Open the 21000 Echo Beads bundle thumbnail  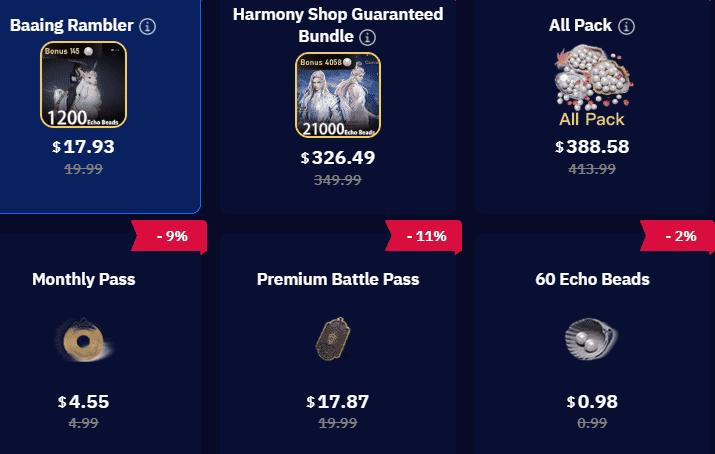click(338, 95)
